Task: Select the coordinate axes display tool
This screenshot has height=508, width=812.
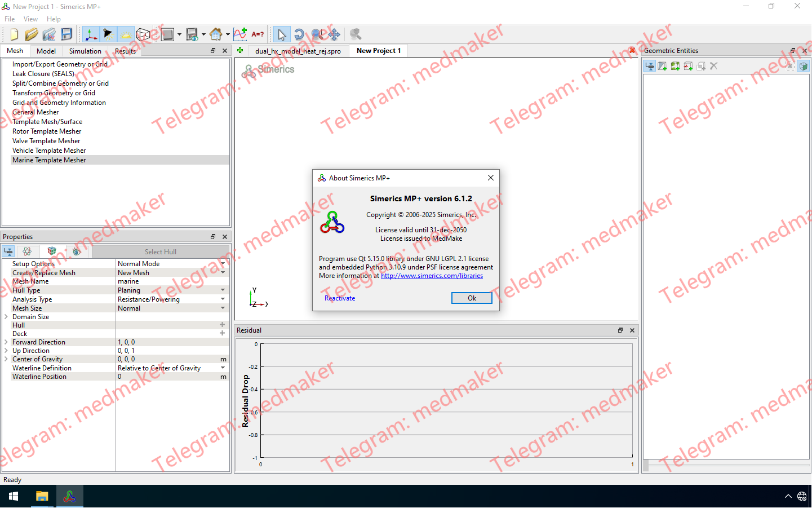Action: click(x=91, y=34)
